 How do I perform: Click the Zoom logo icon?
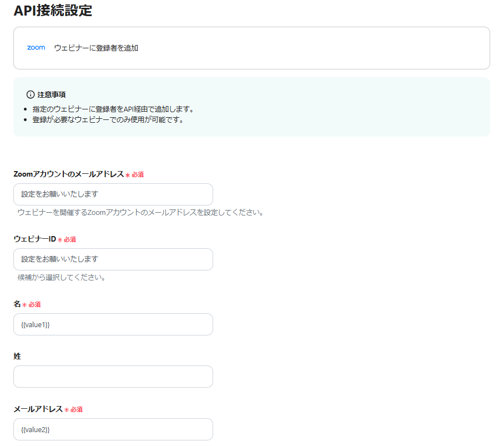click(35, 48)
